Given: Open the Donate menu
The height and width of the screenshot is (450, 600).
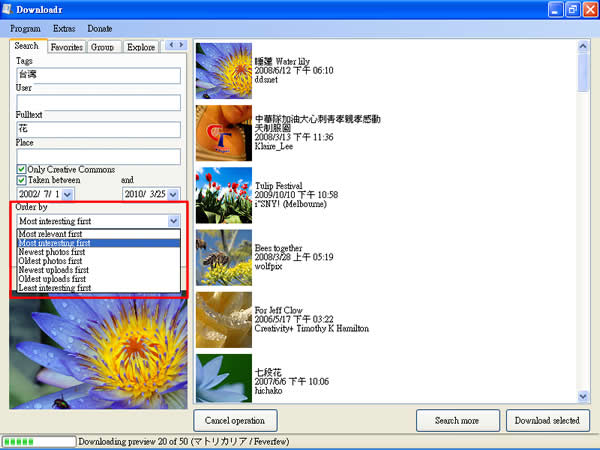Looking at the screenshot, I should [x=99, y=29].
